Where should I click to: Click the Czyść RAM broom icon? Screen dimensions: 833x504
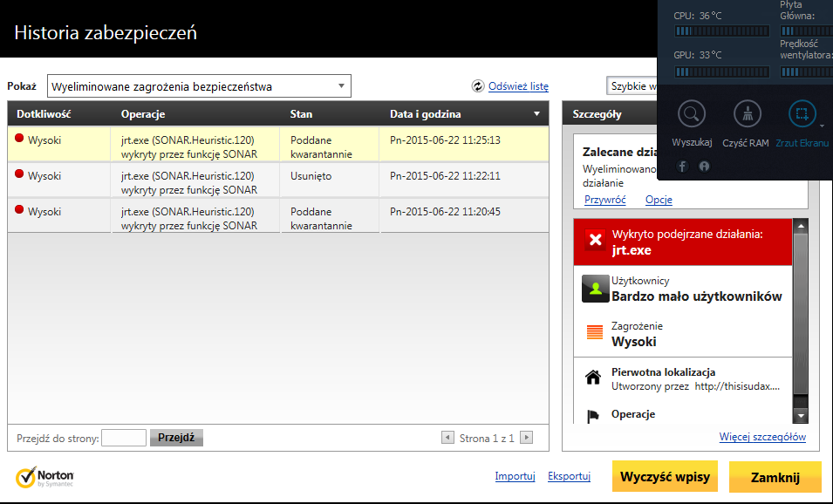click(747, 114)
